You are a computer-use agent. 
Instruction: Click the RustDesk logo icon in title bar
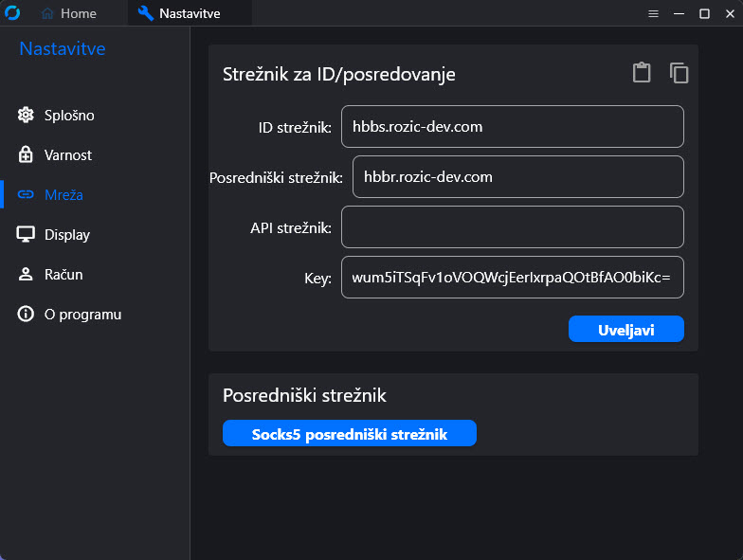[13, 13]
